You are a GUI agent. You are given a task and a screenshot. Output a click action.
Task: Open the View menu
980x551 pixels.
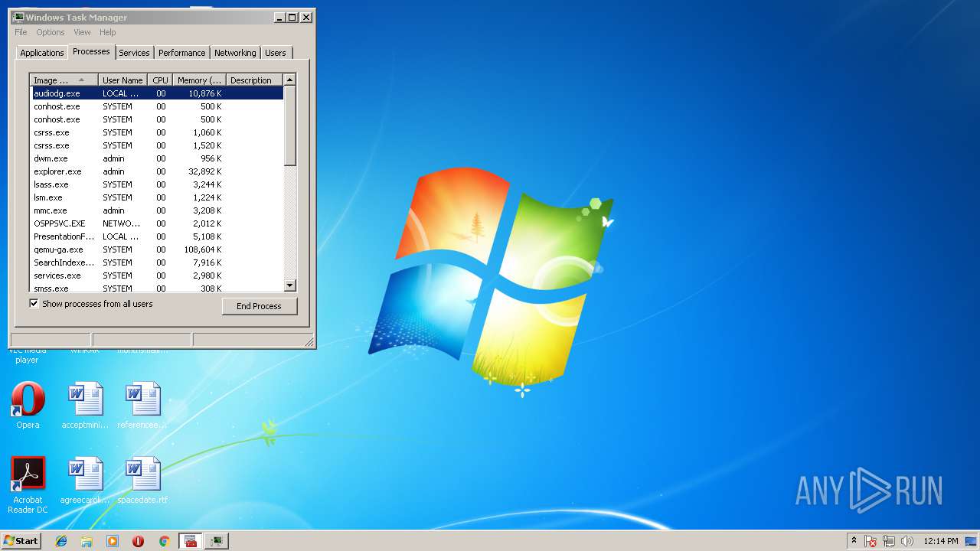click(x=82, y=32)
